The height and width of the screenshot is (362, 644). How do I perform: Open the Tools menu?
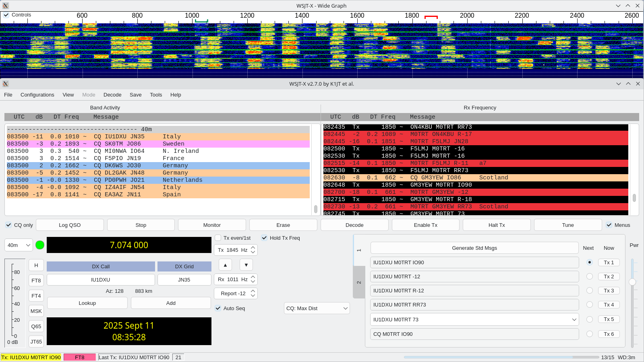tap(156, 95)
